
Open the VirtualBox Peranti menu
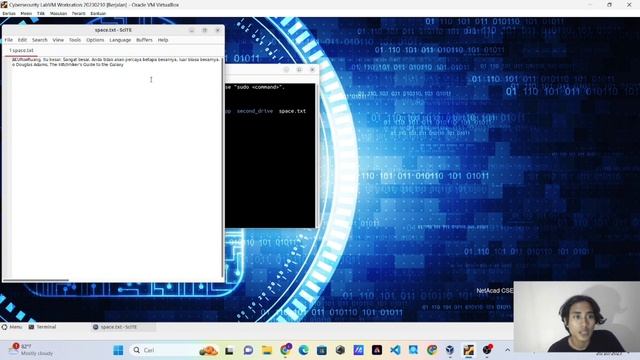tap(79, 13)
